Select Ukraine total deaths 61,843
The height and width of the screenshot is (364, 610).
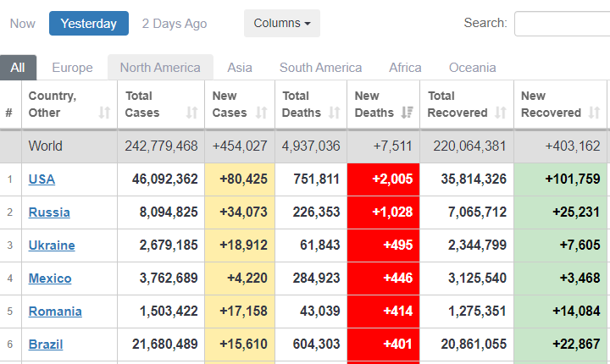(319, 245)
